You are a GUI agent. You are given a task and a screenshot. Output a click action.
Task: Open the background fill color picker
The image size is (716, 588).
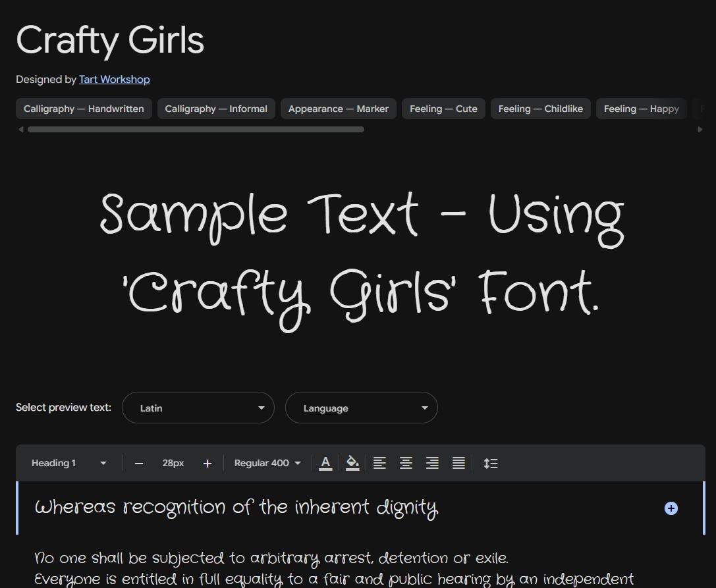(x=352, y=463)
